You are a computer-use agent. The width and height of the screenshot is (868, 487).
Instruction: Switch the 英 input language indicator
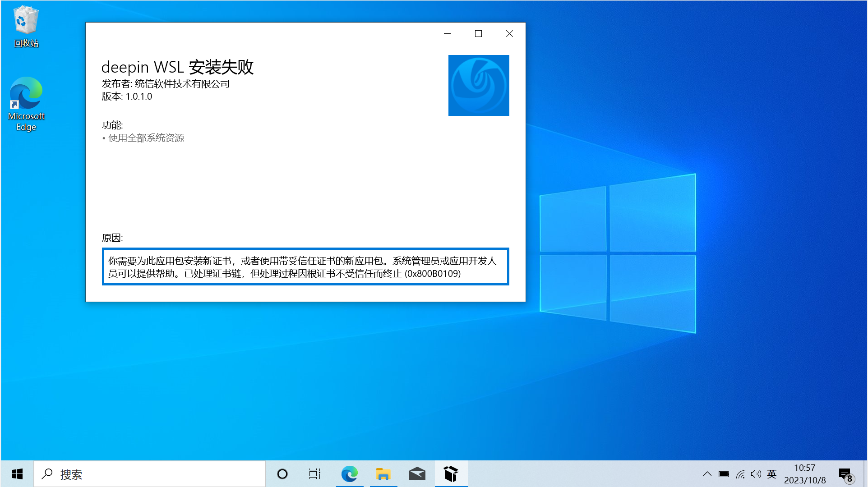(x=771, y=474)
